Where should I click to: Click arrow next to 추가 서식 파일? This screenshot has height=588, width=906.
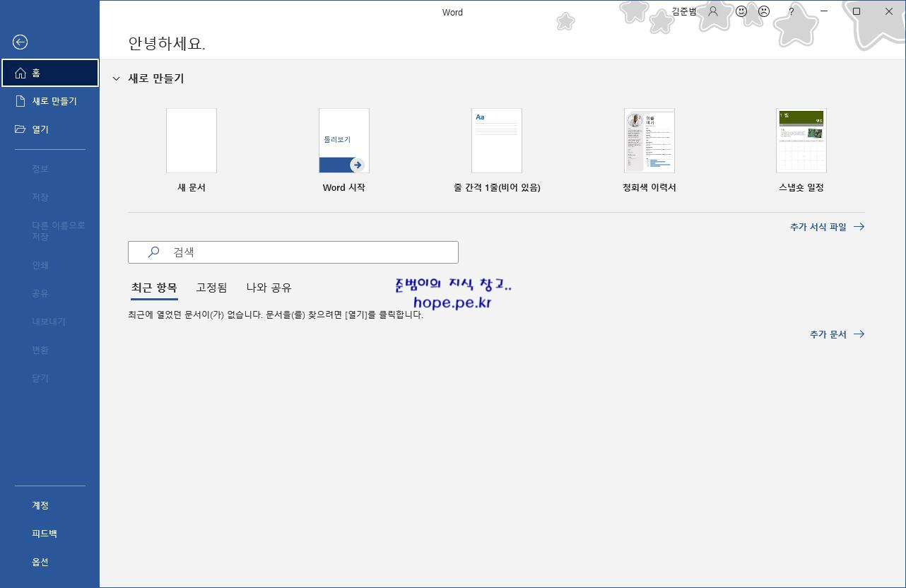tap(859, 227)
